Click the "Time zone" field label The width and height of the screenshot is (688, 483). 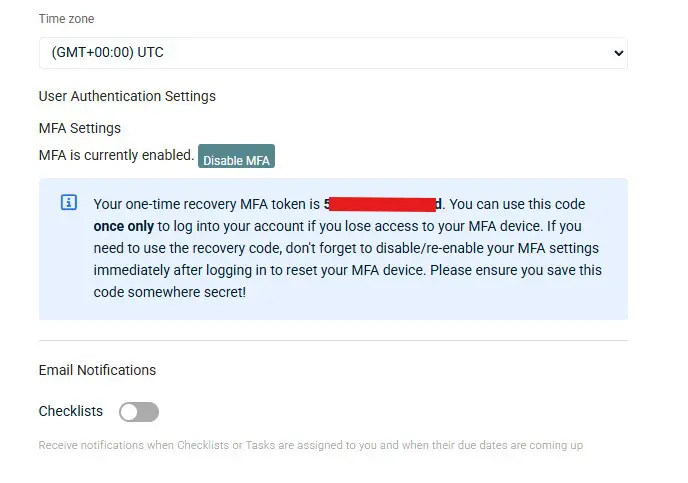(67, 19)
